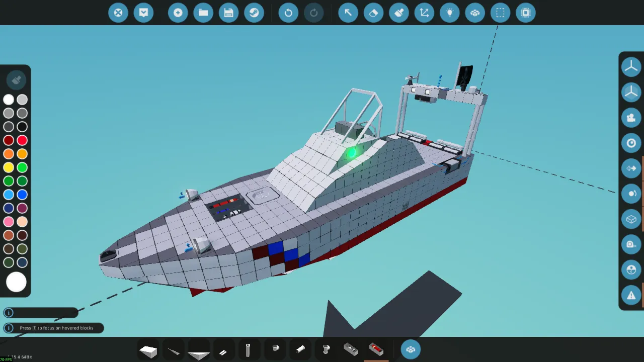Toggle the camera icon on right panel
This screenshot has width=644, height=362.
[631, 118]
